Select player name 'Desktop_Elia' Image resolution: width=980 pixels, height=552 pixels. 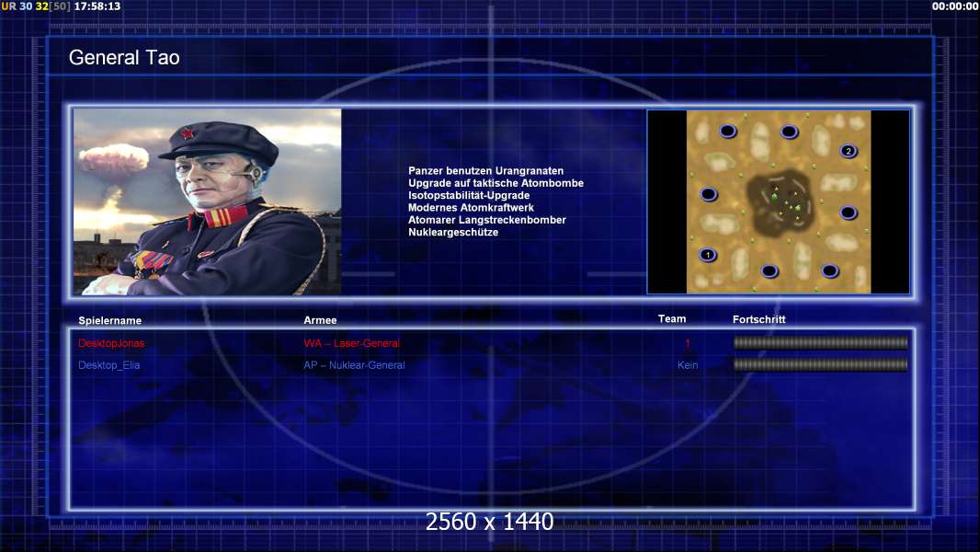point(108,365)
